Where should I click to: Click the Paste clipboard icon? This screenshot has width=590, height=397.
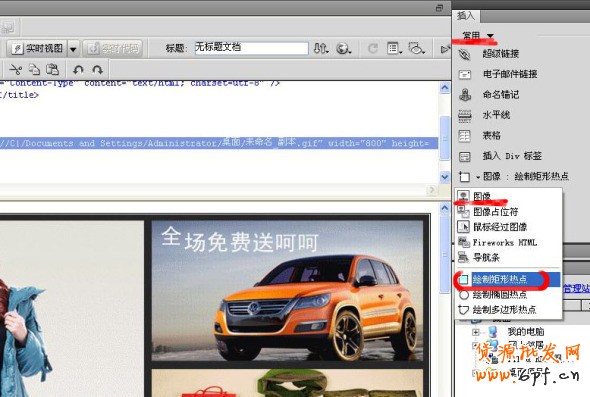[x=52, y=69]
